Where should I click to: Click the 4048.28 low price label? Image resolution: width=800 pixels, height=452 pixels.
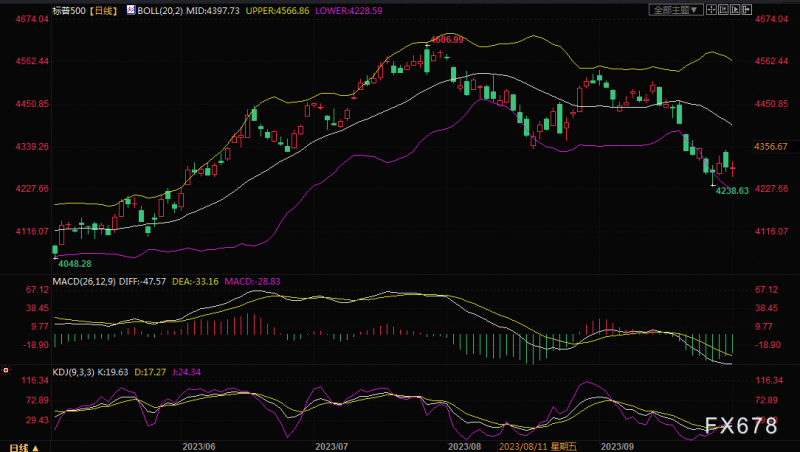coord(74,264)
